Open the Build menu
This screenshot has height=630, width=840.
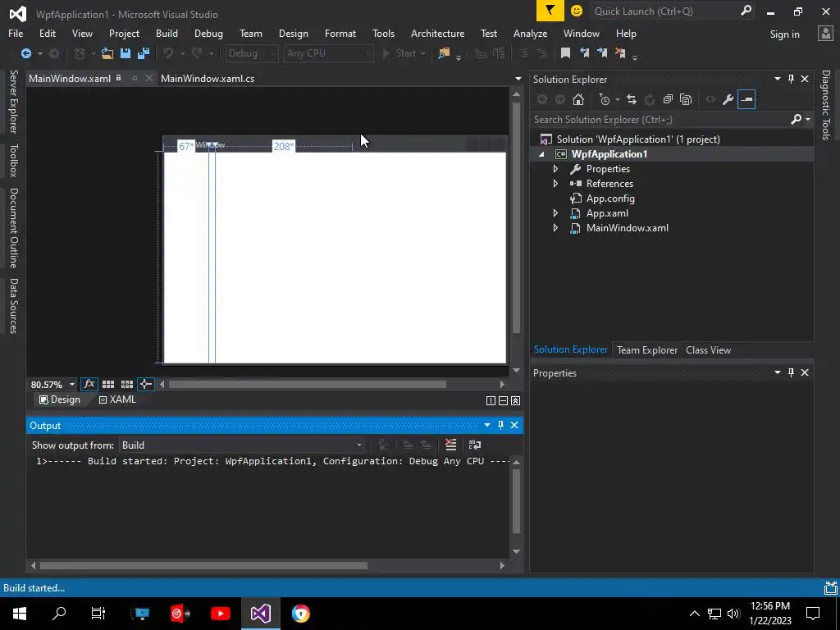(167, 33)
